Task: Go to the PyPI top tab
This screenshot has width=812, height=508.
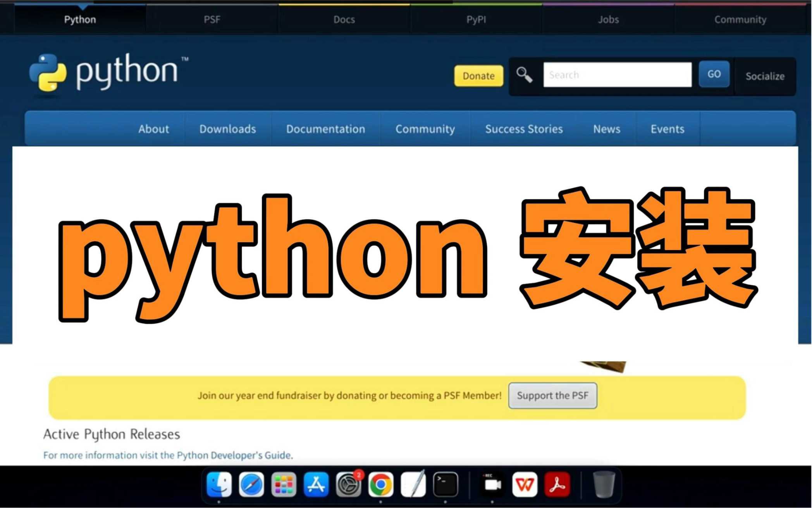Action: [x=476, y=19]
